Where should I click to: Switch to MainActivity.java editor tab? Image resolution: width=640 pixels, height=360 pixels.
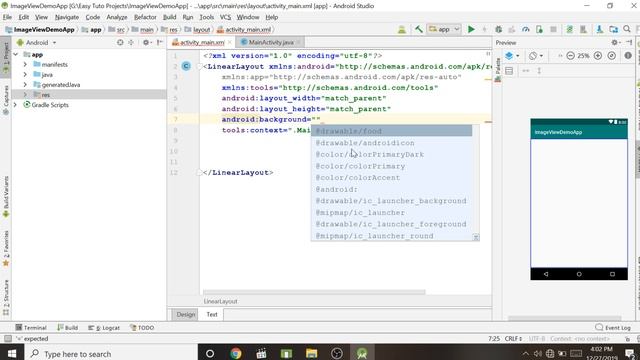pos(271,42)
